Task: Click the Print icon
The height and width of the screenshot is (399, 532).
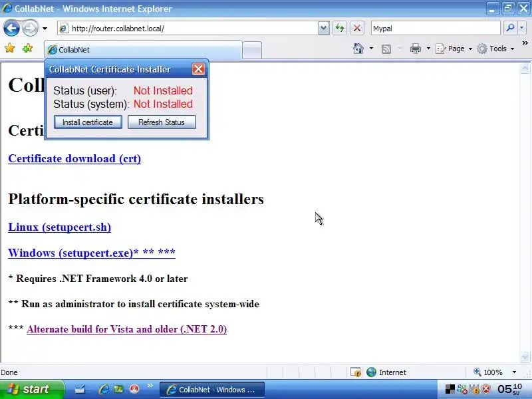Action: [415, 49]
